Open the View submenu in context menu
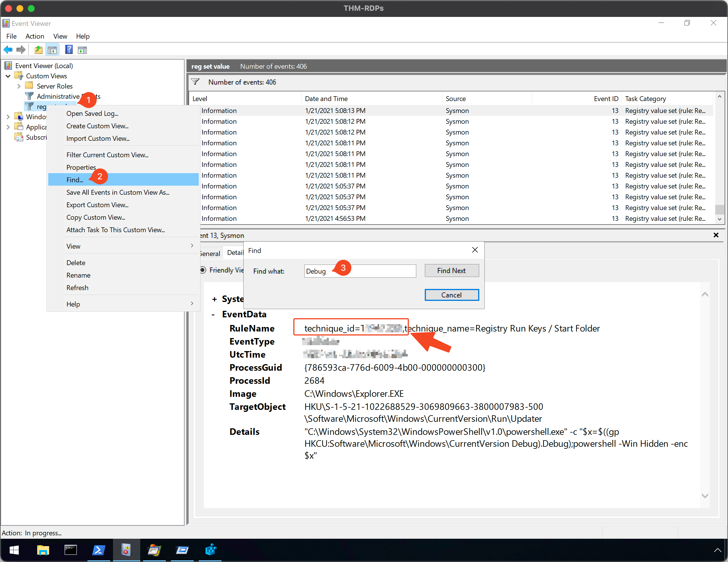 coord(123,246)
